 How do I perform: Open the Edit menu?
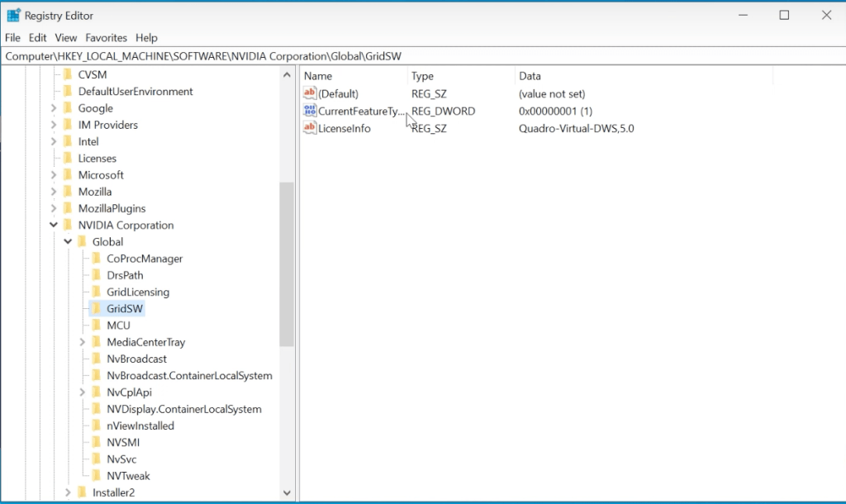coord(37,38)
